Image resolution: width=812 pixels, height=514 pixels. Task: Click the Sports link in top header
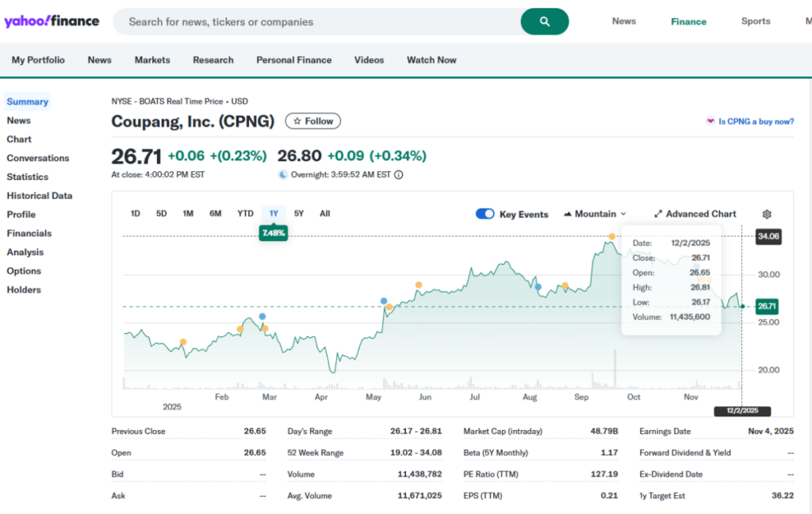click(x=755, y=21)
